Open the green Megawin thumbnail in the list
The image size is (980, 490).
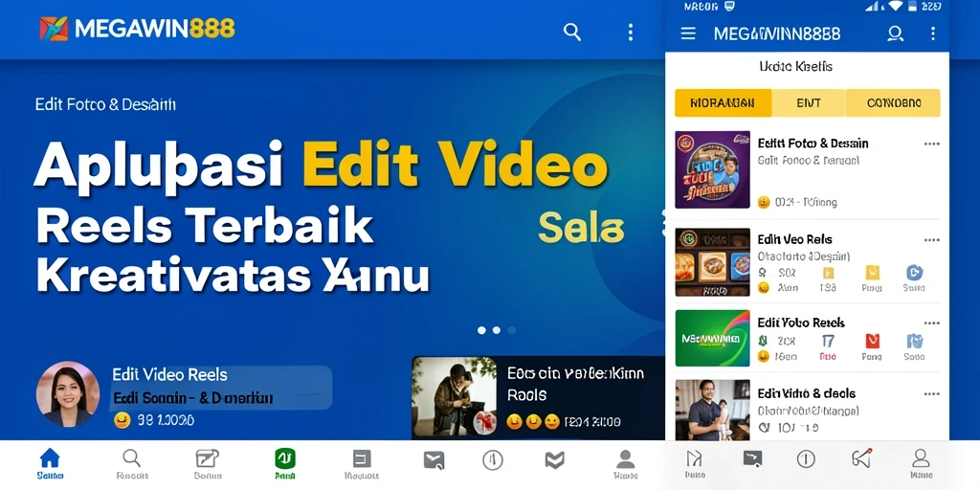tap(712, 338)
